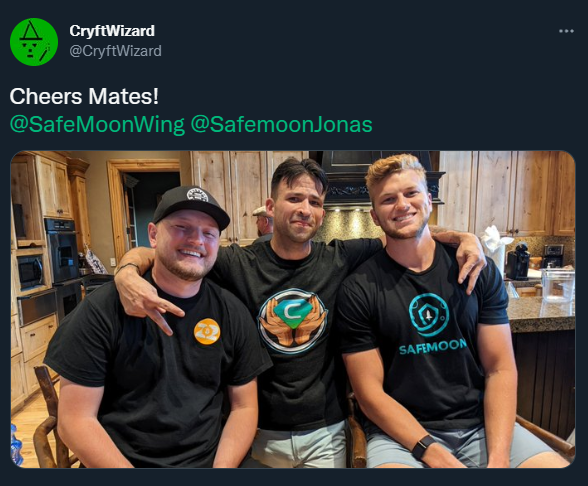Visit the @SafeMoonWing mention
The height and width of the screenshot is (486, 588).
97,124
